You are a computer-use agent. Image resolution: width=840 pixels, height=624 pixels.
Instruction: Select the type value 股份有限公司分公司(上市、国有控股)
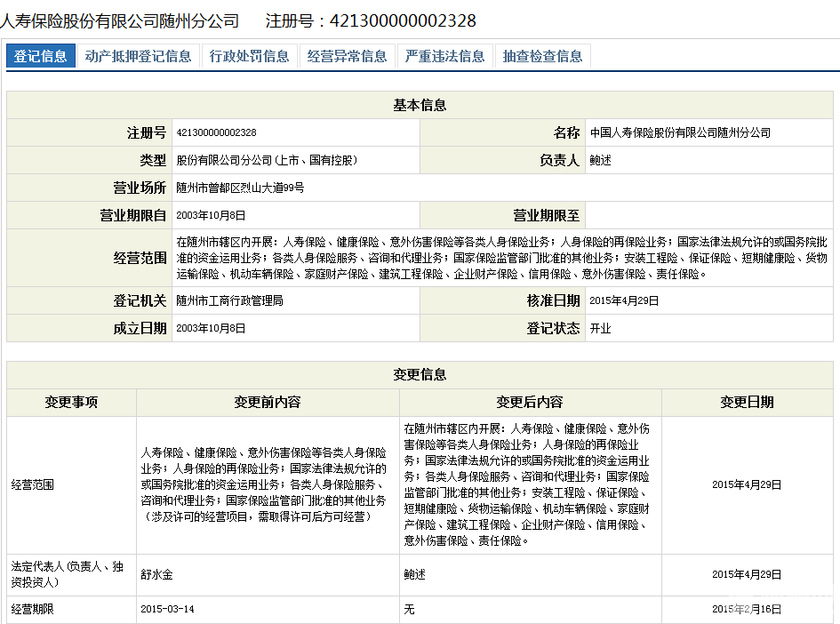click(x=267, y=160)
